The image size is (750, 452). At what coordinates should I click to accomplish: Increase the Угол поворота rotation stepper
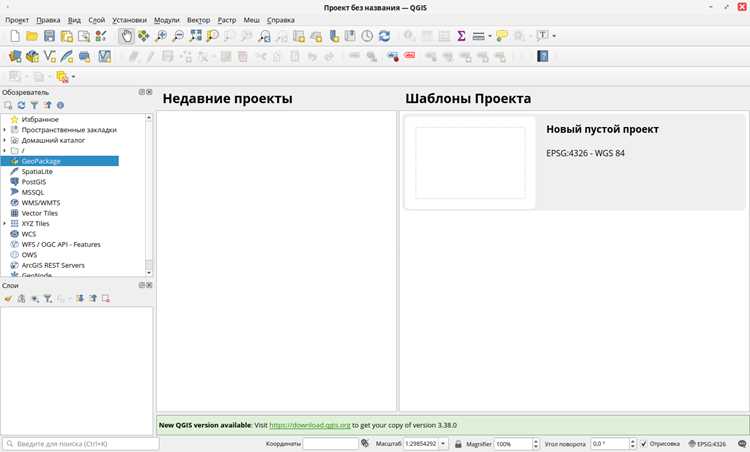632,441
